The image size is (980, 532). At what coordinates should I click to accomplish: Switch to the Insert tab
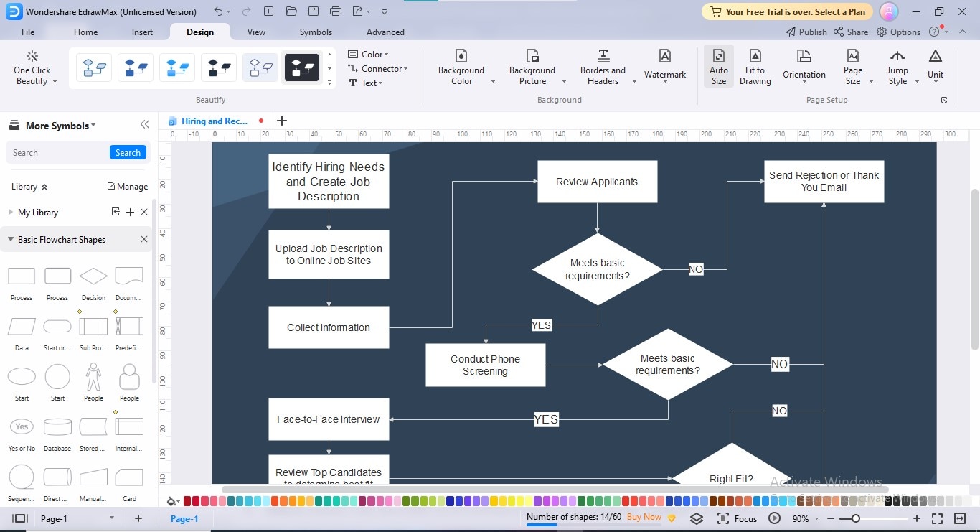pos(142,32)
